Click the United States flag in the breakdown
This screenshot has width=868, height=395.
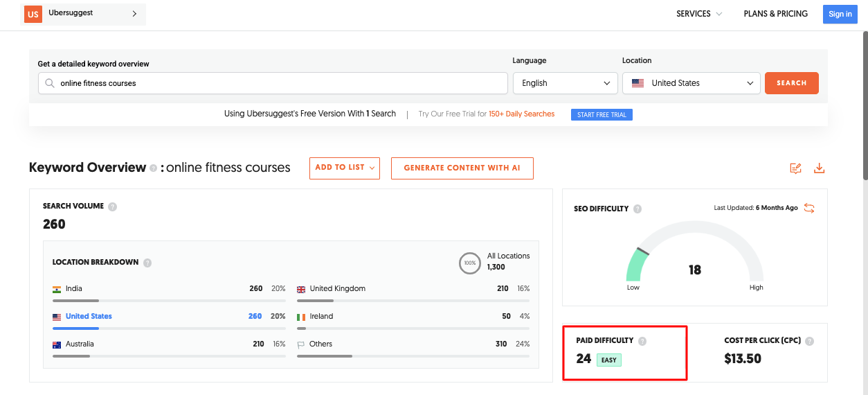57,317
